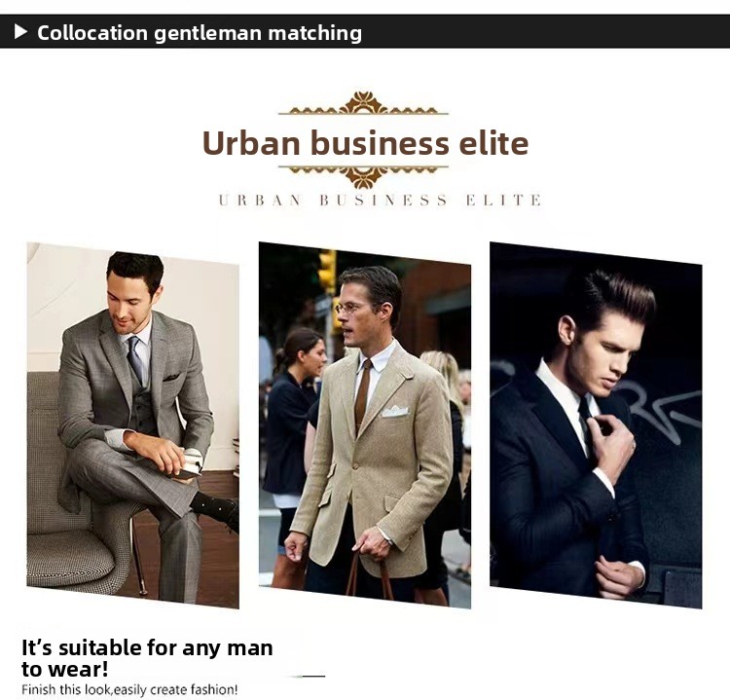Click the ornamental crest above the title
This screenshot has width=730, height=700.
(x=364, y=103)
